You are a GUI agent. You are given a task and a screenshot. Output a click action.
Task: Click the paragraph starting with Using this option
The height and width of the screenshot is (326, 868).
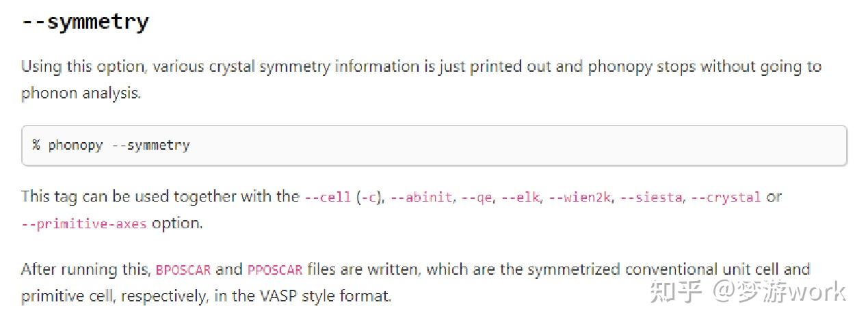coord(421,79)
